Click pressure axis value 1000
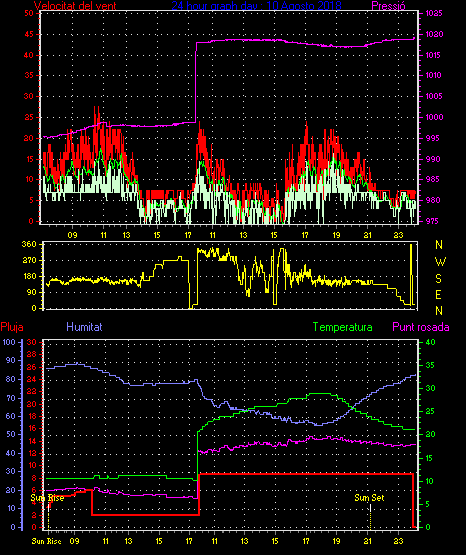466x555 pixels. click(x=434, y=117)
